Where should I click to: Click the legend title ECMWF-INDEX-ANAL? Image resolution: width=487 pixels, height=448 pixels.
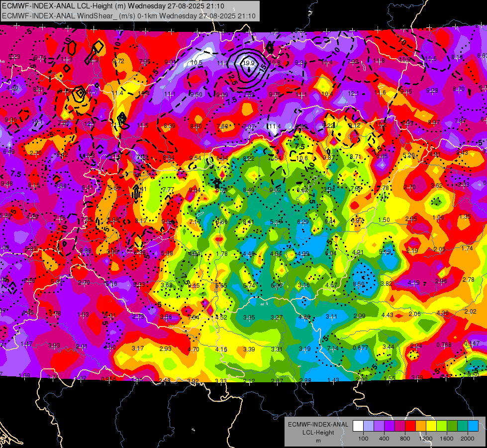coord(318,425)
